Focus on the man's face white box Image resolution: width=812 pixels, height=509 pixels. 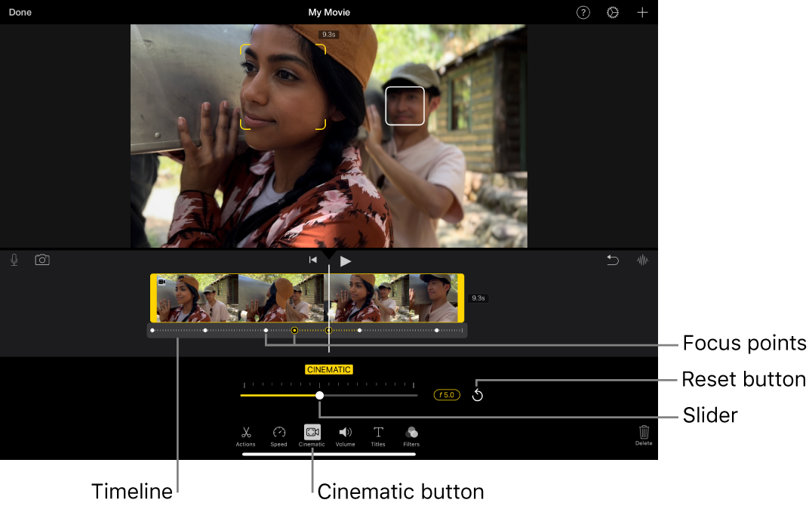(x=405, y=106)
